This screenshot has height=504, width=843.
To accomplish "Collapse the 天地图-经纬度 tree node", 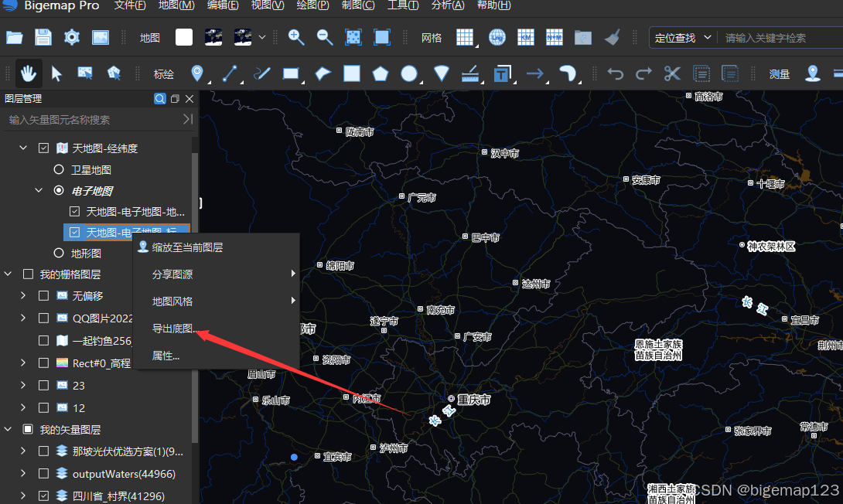I will [x=23, y=148].
